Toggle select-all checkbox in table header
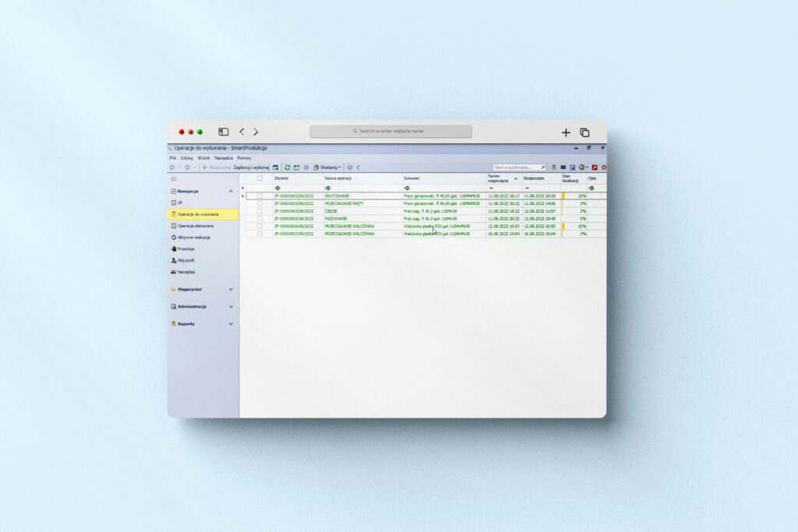This screenshot has height=532, width=798. [x=260, y=178]
